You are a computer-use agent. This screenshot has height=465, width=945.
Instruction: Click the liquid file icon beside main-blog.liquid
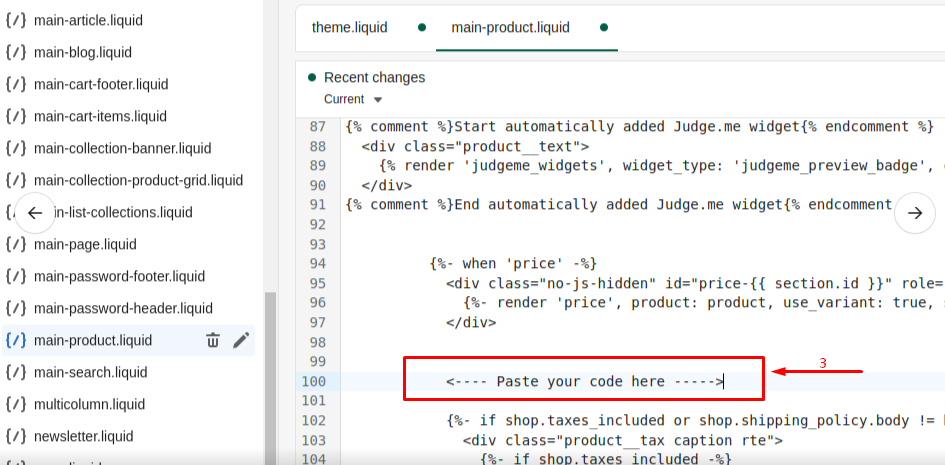point(16,52)
